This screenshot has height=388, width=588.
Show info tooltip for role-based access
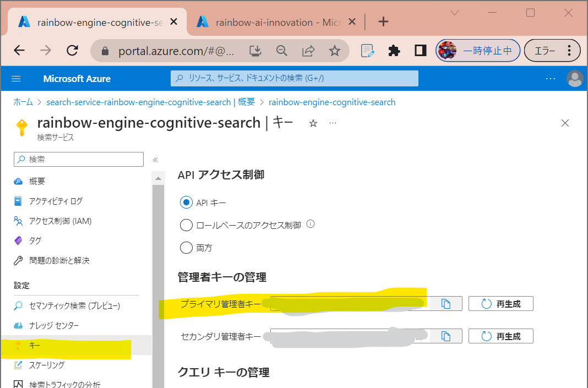coord(311,224)
